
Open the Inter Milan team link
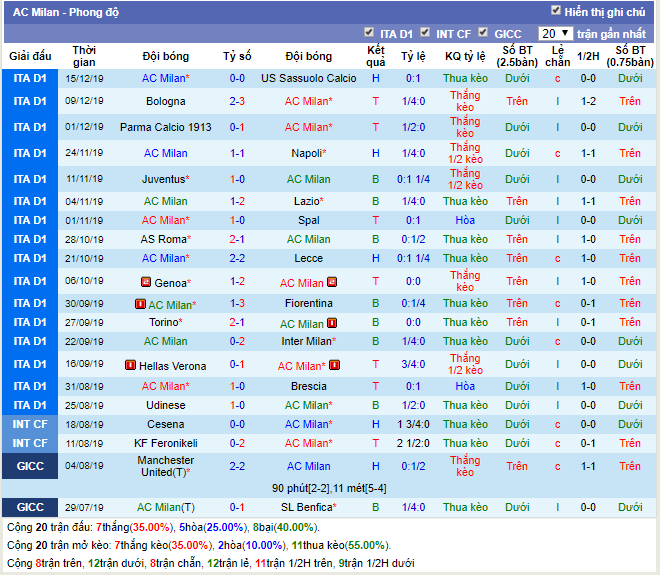tap(309, 341)
